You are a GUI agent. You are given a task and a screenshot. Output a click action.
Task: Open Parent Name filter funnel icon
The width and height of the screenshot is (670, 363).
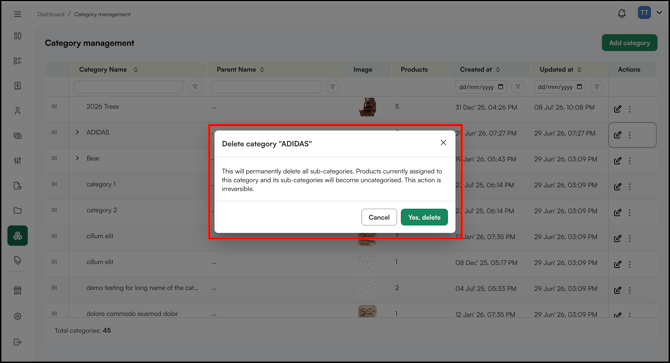click(332, 87)
